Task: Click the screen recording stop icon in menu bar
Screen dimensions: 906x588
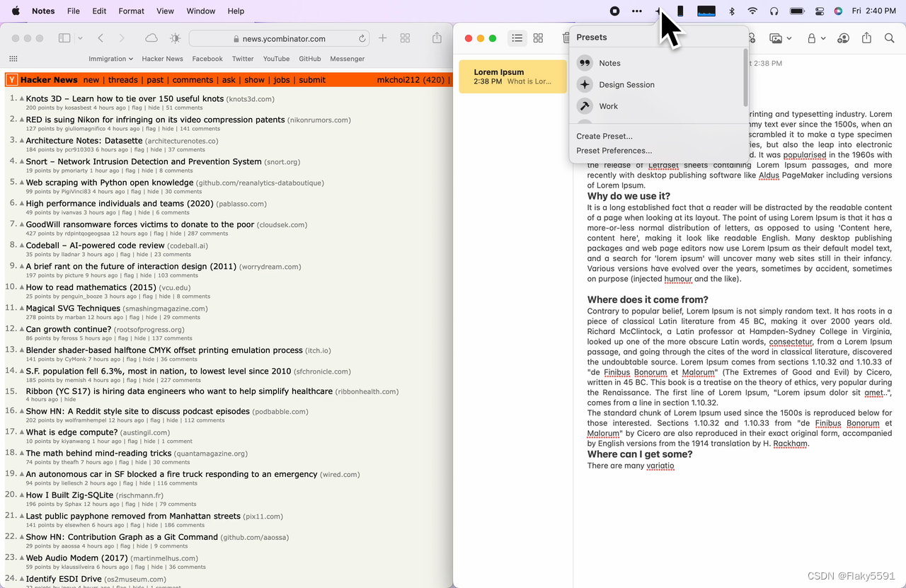Action: coord(615,11)
